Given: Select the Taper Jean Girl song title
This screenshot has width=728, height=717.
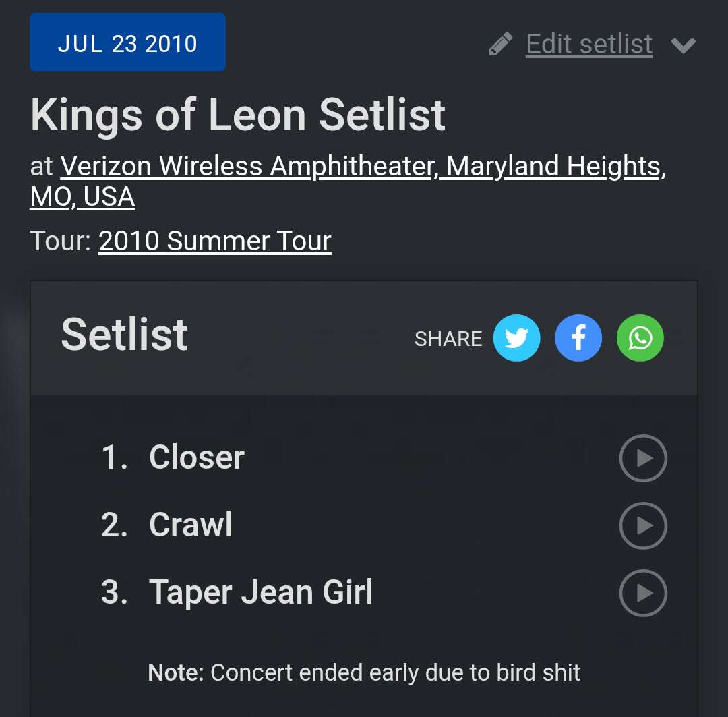Looking at the screenshot, I should tap(261, 592).
